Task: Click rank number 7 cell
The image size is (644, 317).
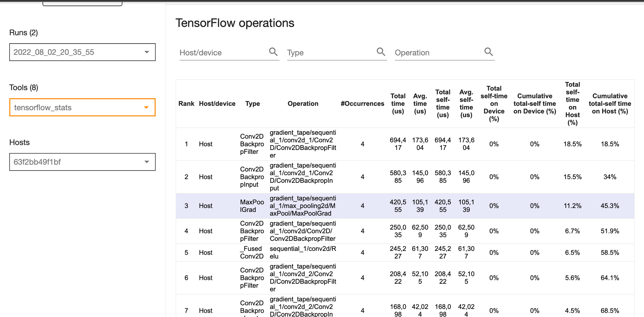Action: click(186, 311)
